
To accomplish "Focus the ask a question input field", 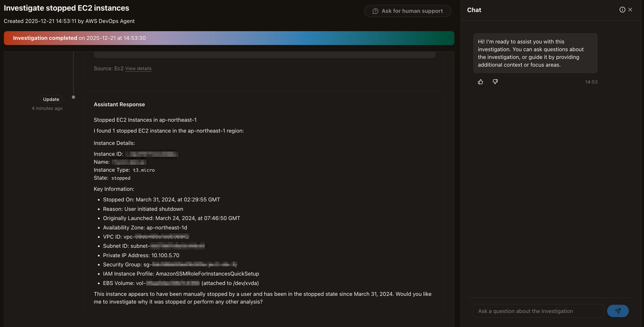I will [538, 311].
